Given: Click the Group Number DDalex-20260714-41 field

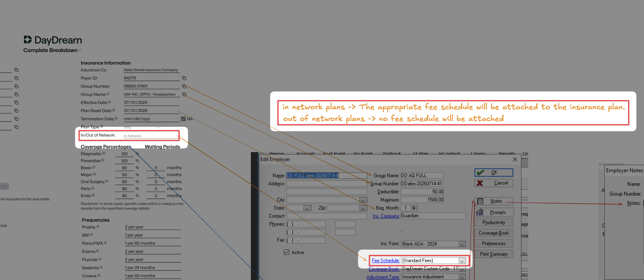Looking at the screenshot, I should [422, 183].
